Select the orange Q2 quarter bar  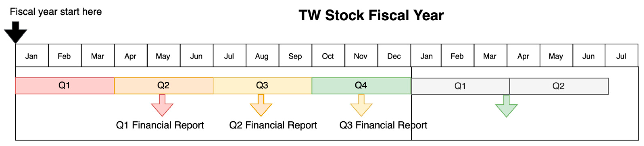164,86
